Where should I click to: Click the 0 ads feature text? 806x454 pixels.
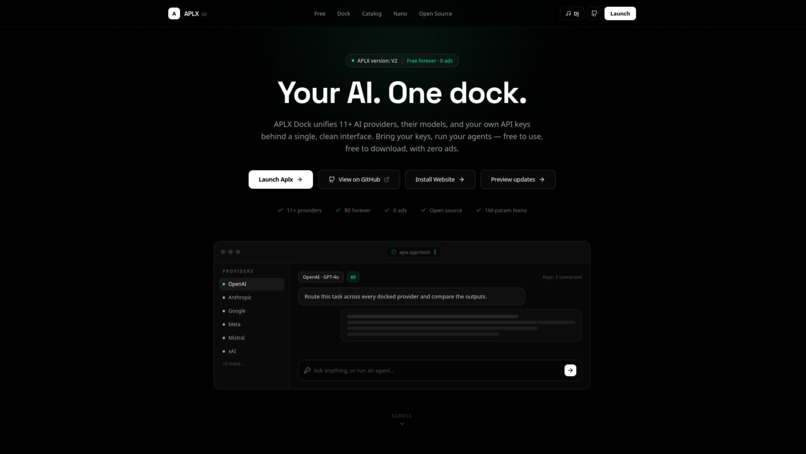click(400, 210)
